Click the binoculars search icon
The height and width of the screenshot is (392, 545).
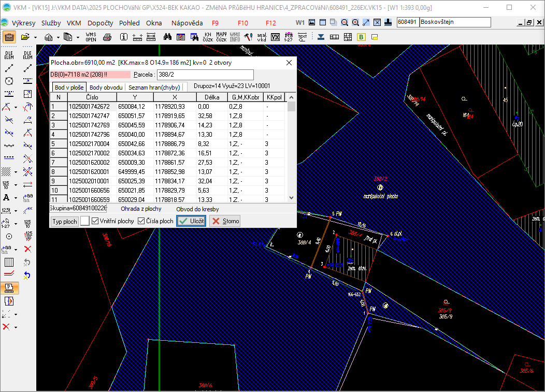pos(167,37)
